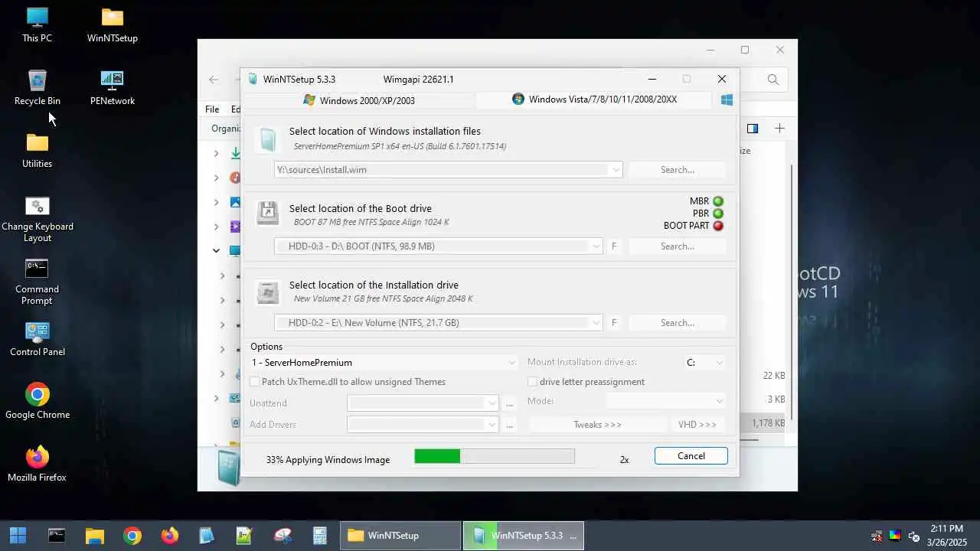Click the PBR green status indicator
Image resolution: width=980 pixels, height=551 pixels.
718,214
